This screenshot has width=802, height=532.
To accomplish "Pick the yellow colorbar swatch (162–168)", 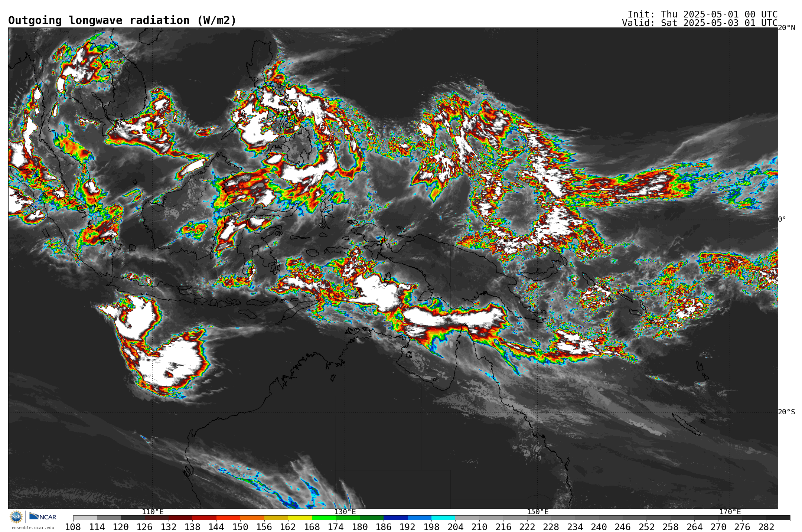I will 300,518.
